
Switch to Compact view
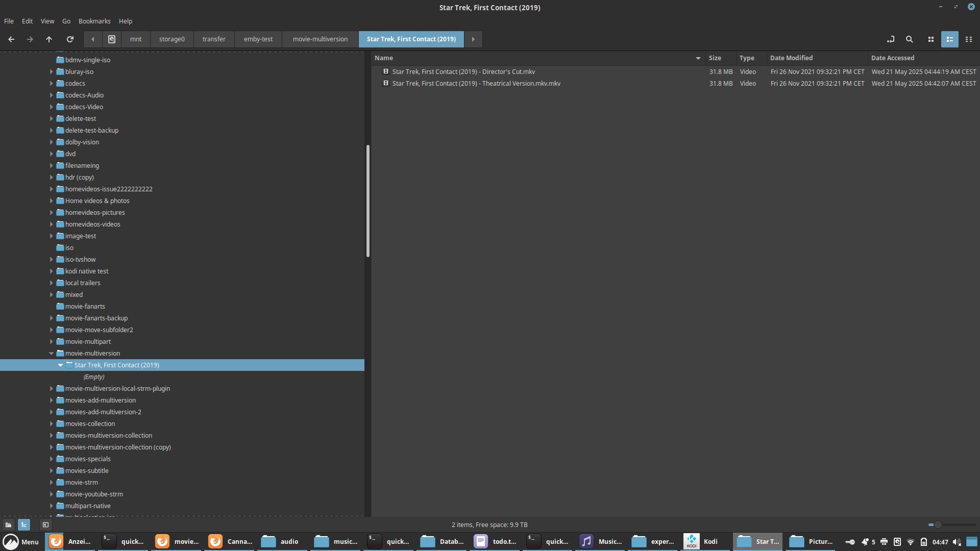(968, 39)
